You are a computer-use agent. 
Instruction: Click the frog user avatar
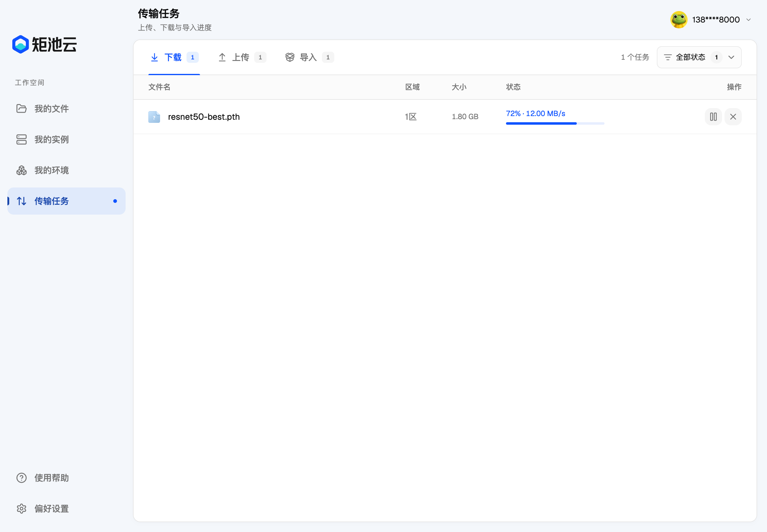tap(679, 20)
